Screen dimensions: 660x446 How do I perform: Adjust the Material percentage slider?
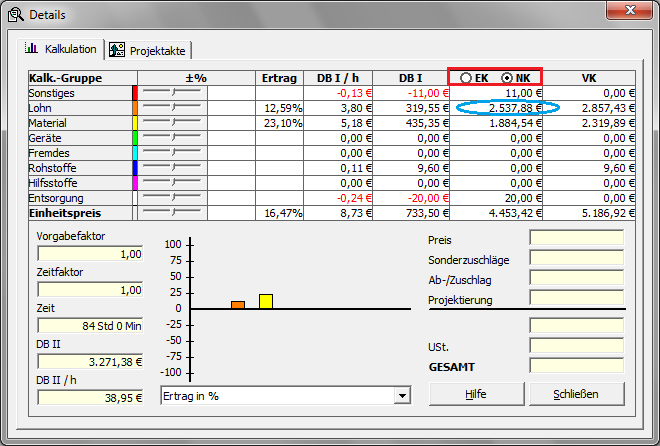point(172,123)
